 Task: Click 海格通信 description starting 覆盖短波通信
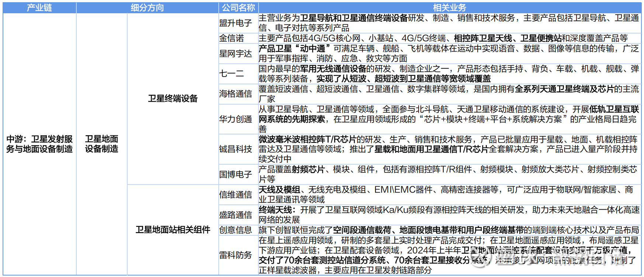(x=450, y=94)
